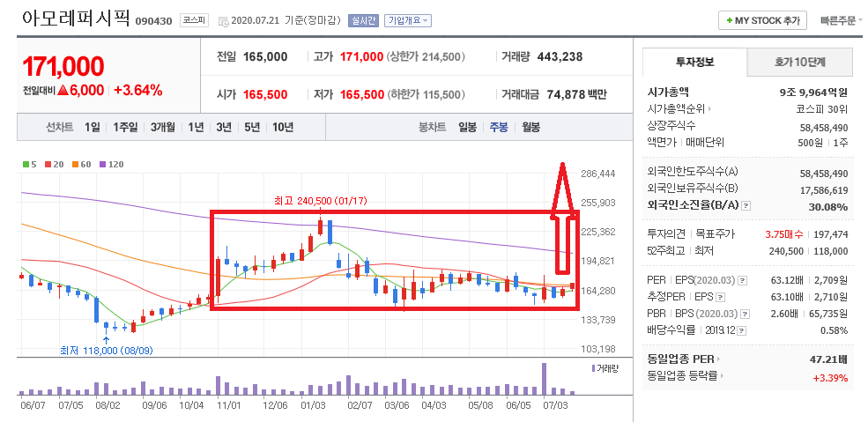Expand the 기업개요 dropdown

tap(407, 20)
